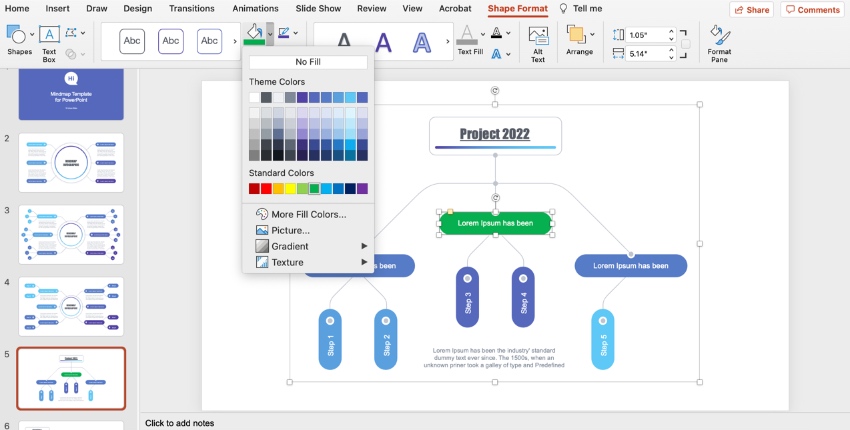
Task: Switch to the Transitions tab
Action: coord(191,8)
